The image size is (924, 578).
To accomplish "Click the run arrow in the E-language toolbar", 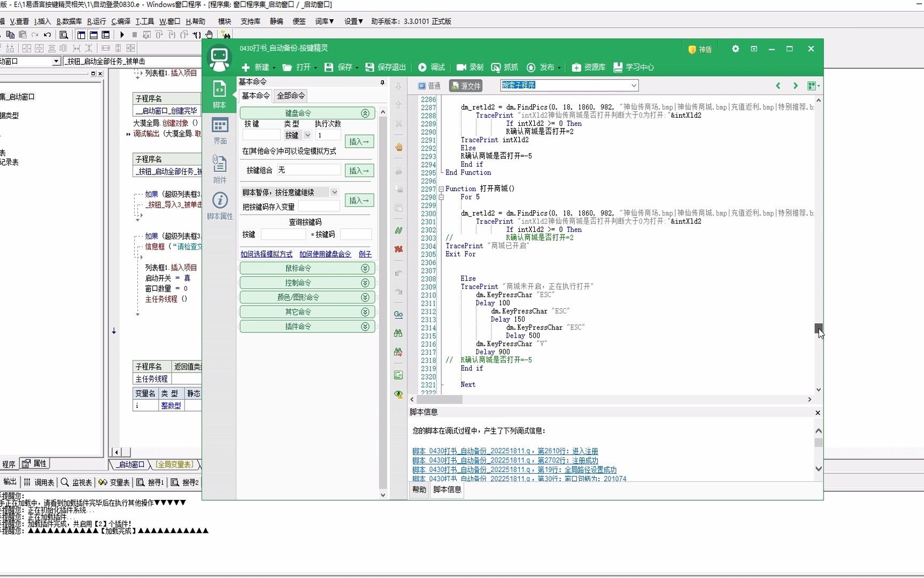I will point(122,35).
